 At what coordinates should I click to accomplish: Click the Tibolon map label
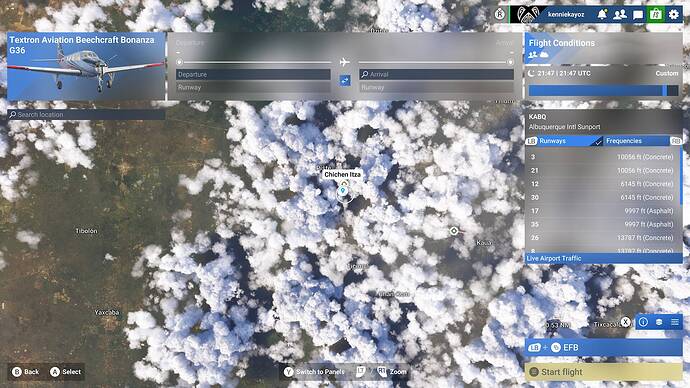[86, 231]
